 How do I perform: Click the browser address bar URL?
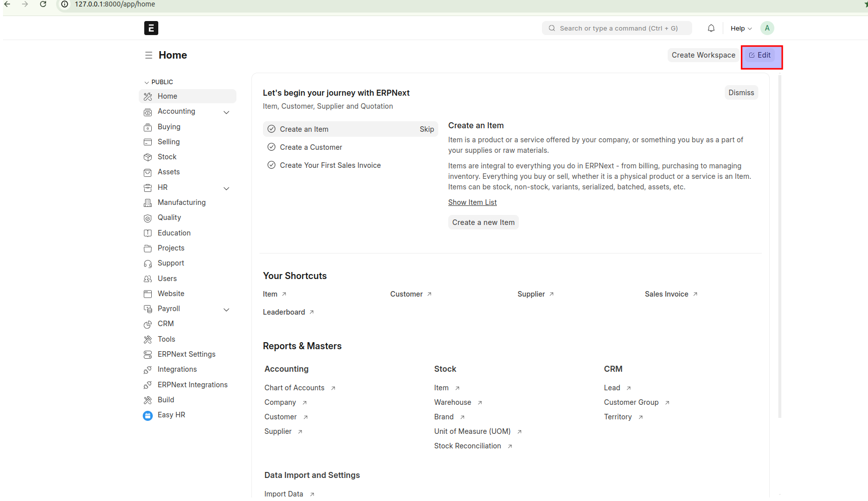tap(115, 4)
